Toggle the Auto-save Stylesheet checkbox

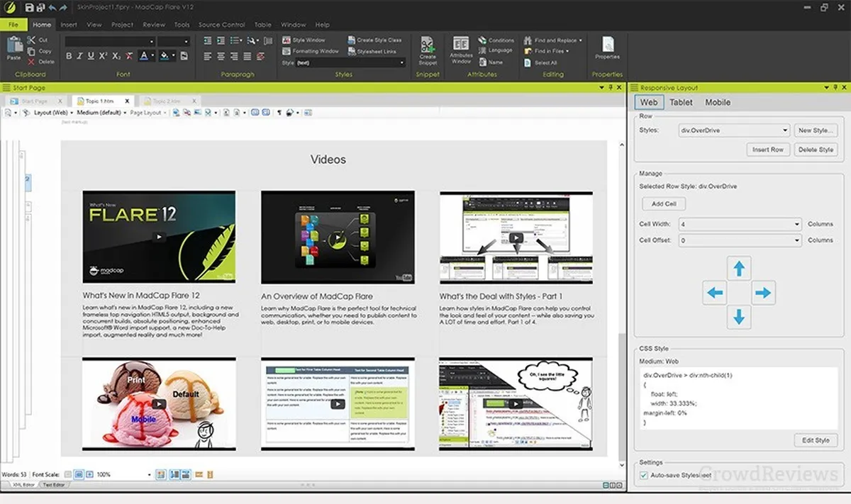click(644, 475)
